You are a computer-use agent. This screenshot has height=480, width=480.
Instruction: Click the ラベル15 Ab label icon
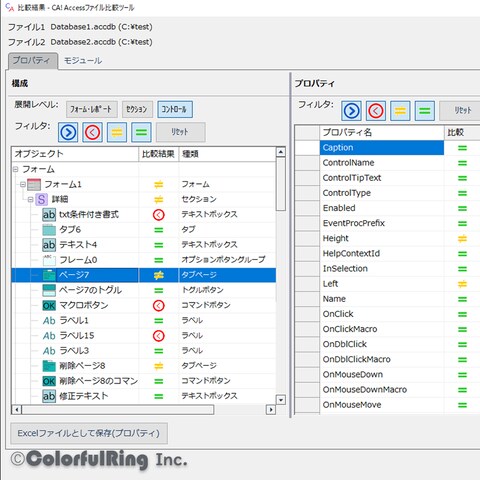pyautogui.click(x=49, y=336)
